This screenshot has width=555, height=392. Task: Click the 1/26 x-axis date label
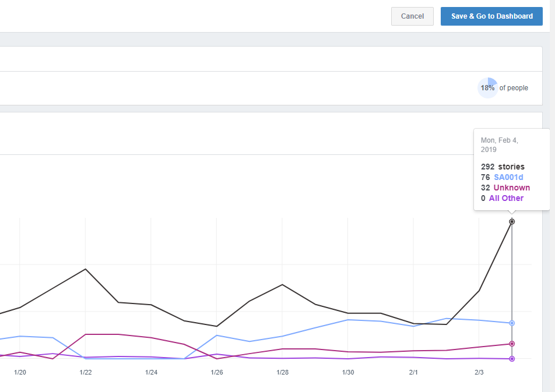tap(217, 372)
